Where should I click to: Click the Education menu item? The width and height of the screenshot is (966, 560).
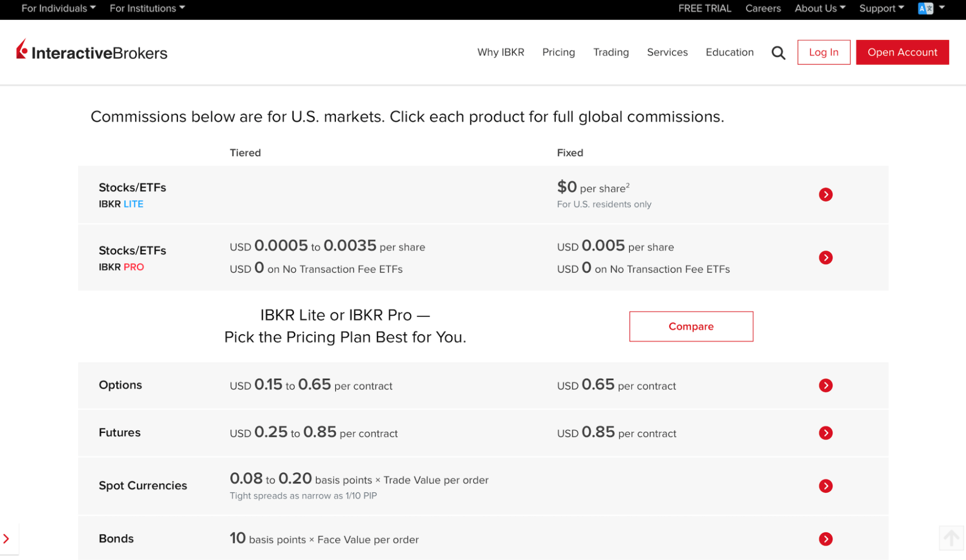point(729,52)
